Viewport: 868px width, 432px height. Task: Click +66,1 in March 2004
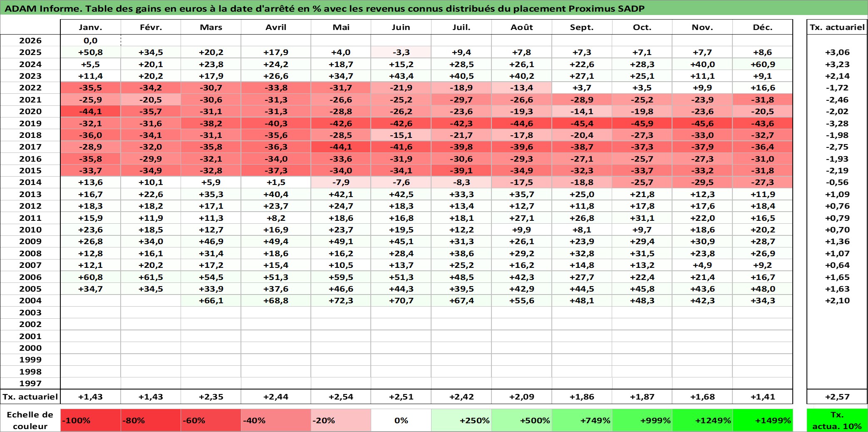click(x=211, y=300)
